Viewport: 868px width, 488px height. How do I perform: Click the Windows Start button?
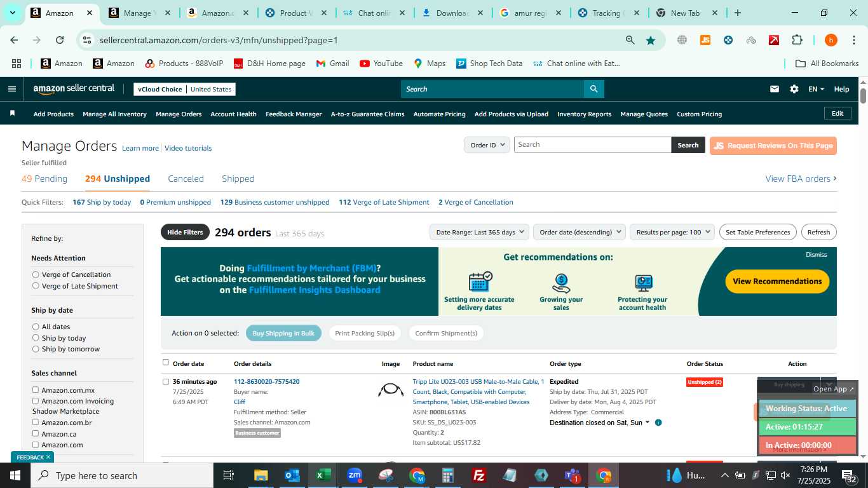tap(15, 475)
